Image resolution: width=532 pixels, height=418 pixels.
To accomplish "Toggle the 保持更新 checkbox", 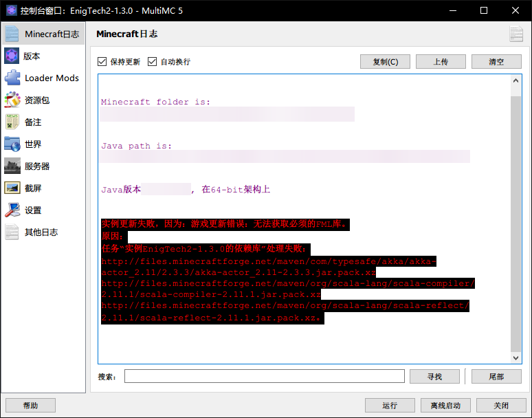I will point(102,62).
